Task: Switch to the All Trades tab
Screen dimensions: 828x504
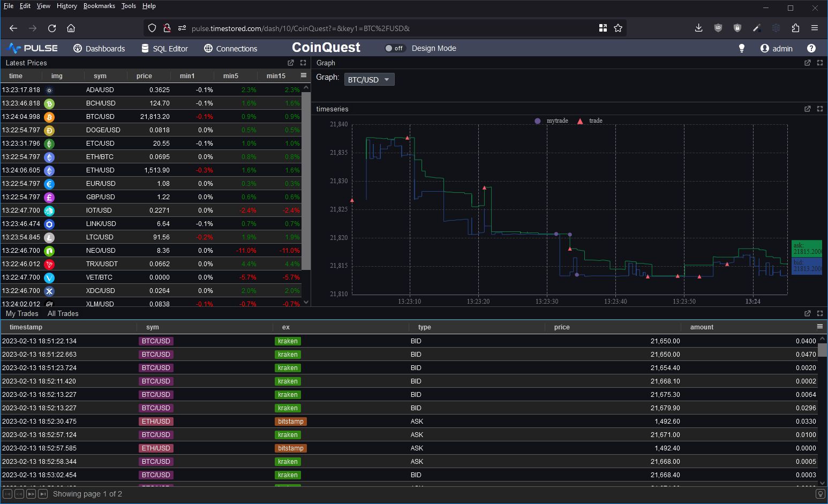Action: (63, 313)
